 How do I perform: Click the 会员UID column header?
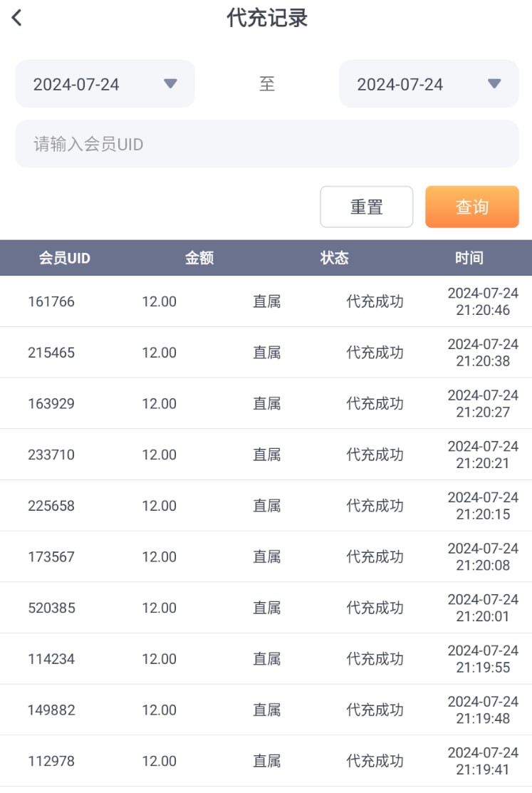[x=64, y=258]
